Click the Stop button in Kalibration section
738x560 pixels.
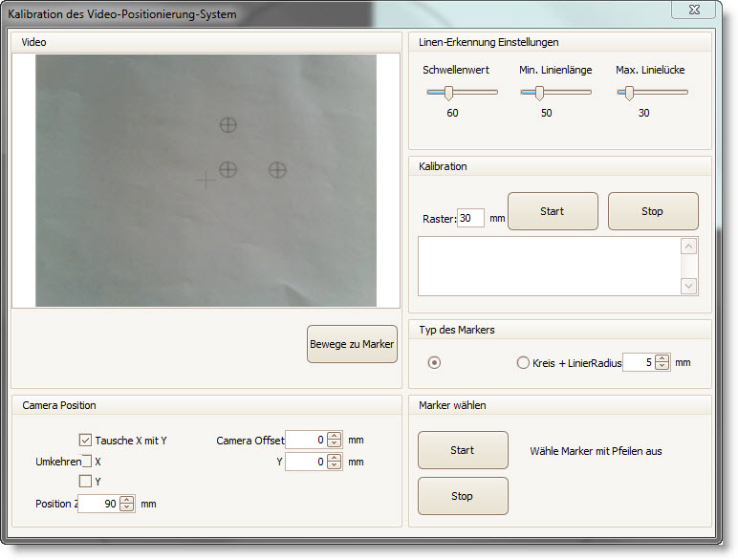pos(652,211)
